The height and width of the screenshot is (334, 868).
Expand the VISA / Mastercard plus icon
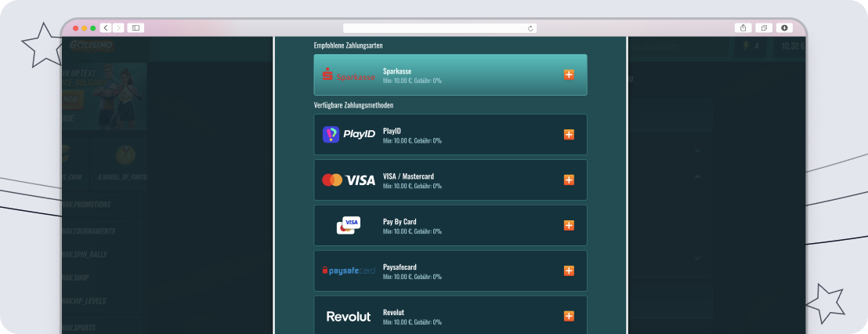(x=569, y=180)
